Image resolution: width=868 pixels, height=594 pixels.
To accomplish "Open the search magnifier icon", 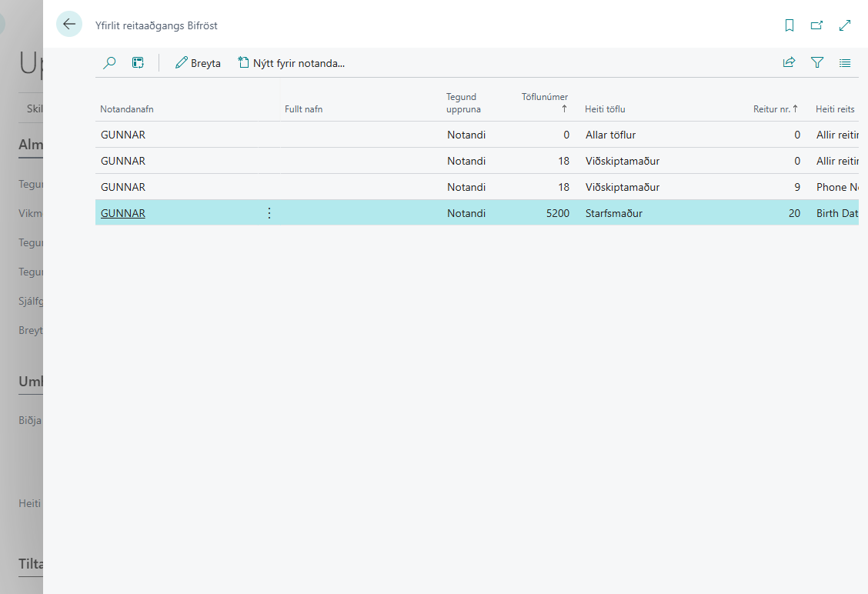I will [x=109, y=63].
